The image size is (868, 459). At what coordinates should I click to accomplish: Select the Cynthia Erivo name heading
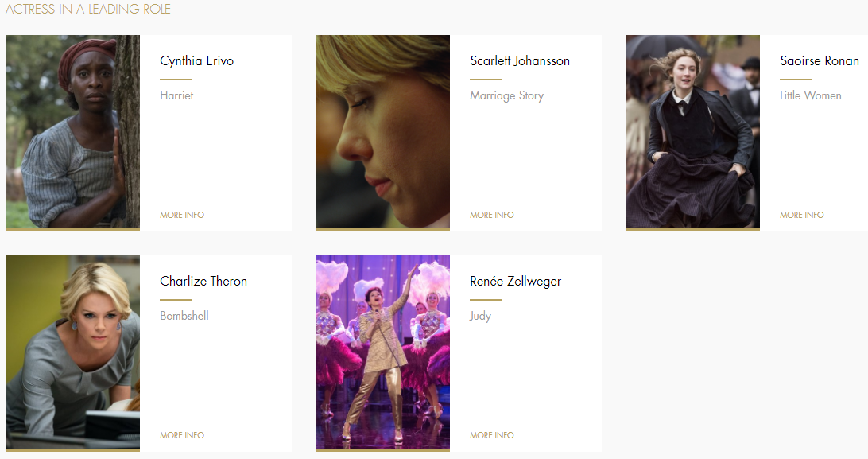pos(196,61)
